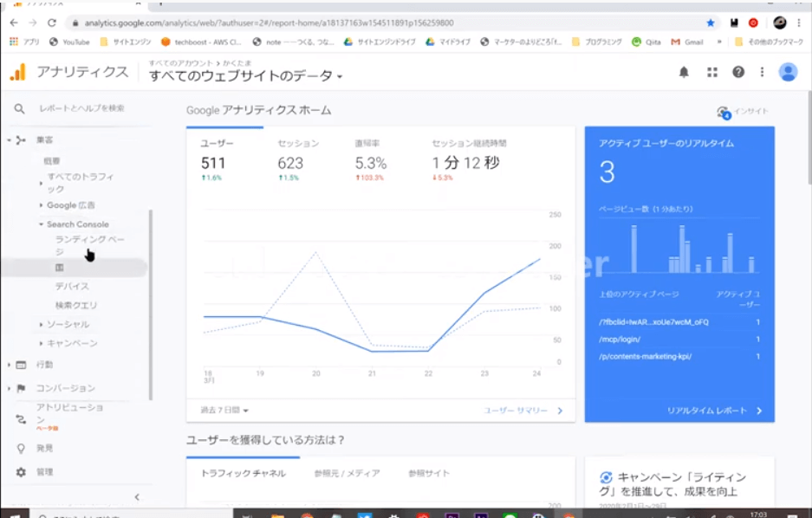This screenshot has height=518, width=812.
Task: Open the Chrome three-dot menu
Action: pos(800,23)
